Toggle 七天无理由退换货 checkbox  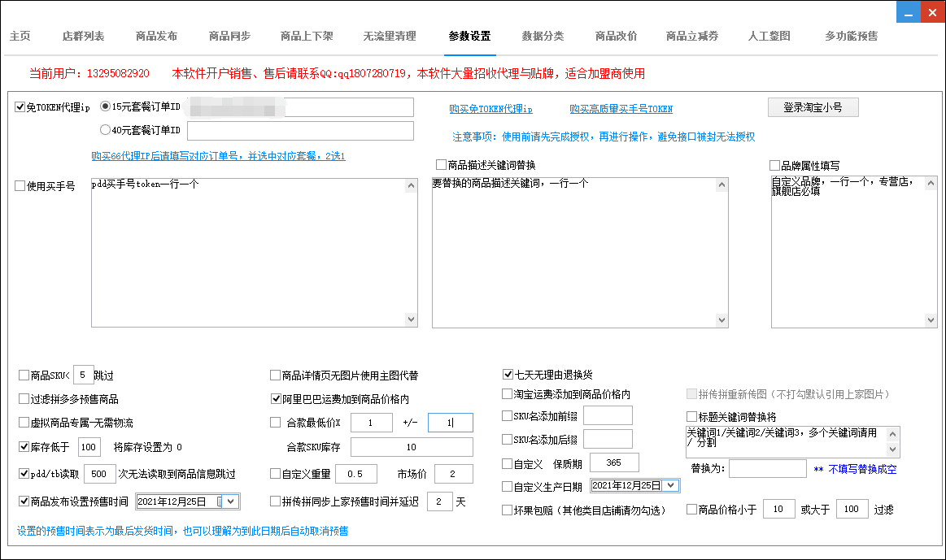[x=508, y=375]
